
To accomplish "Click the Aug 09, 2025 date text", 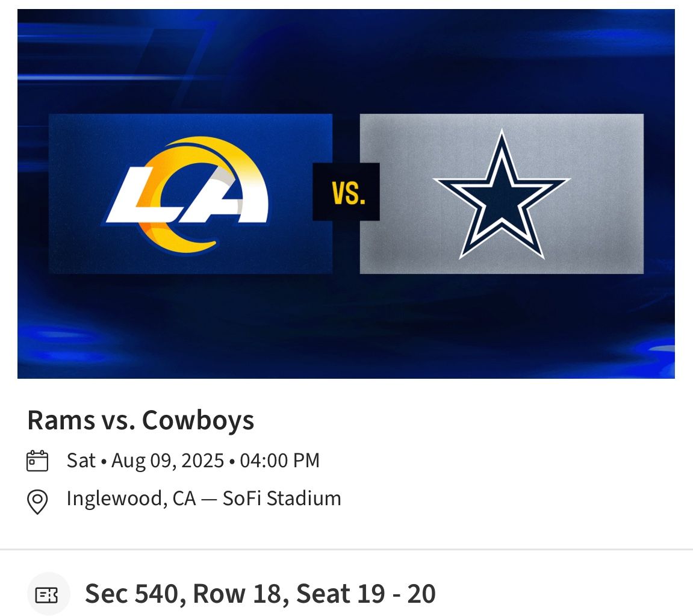I will pos(168,461).
